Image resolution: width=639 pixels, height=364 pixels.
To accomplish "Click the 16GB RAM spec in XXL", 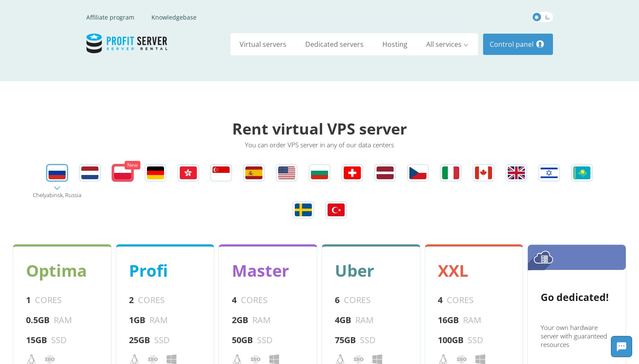I will pos(459,320).
